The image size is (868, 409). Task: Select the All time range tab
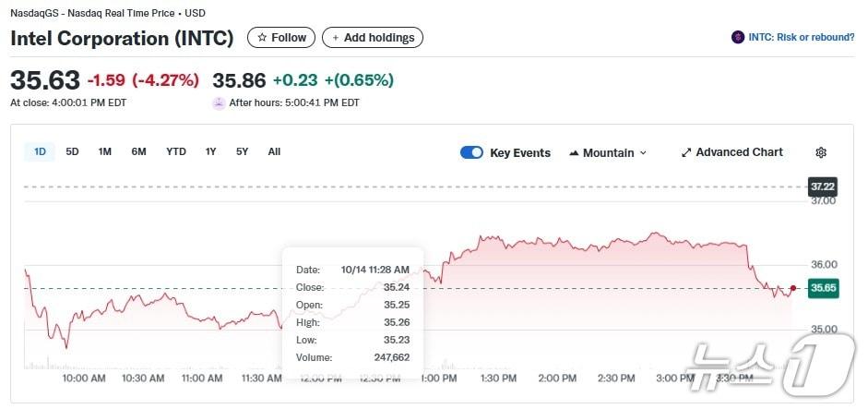coord(274,152)
